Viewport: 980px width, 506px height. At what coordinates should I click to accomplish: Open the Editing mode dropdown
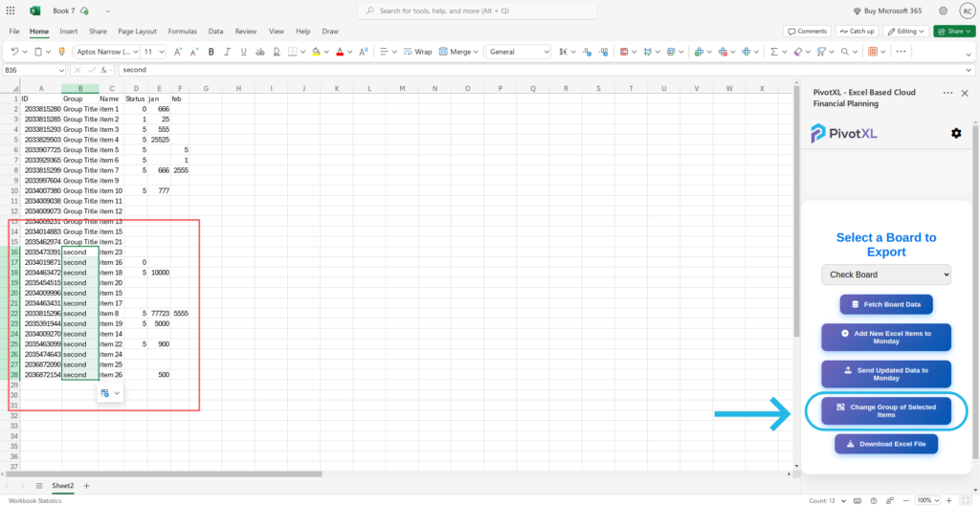point(906,32)
